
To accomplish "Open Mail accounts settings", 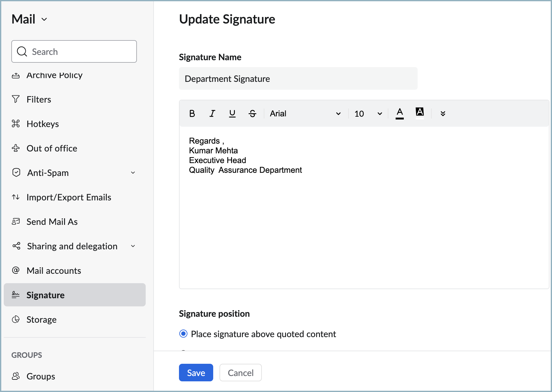I will 54,271.
